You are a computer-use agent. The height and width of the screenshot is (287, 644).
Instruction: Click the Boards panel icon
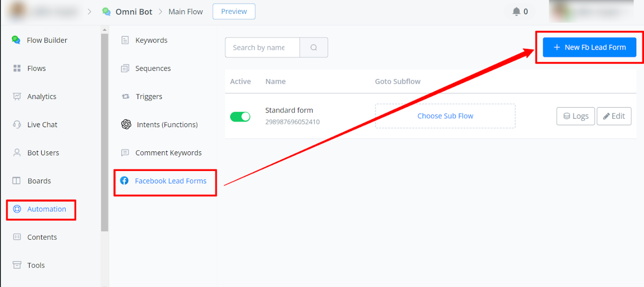click(17, 181)
